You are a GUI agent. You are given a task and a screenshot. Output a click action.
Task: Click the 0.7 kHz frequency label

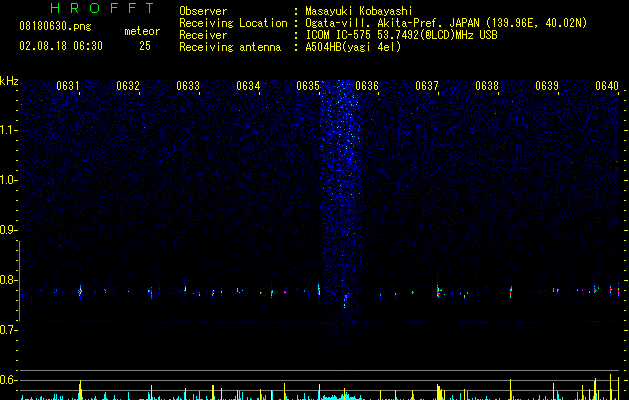[x=8, y=330]
